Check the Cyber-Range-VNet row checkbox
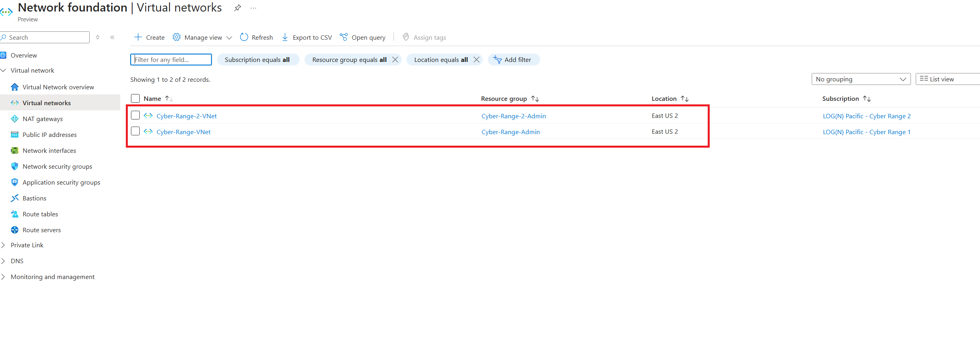Image resolution: width=980 pixels, height=360 pixels. coord(135,131)
